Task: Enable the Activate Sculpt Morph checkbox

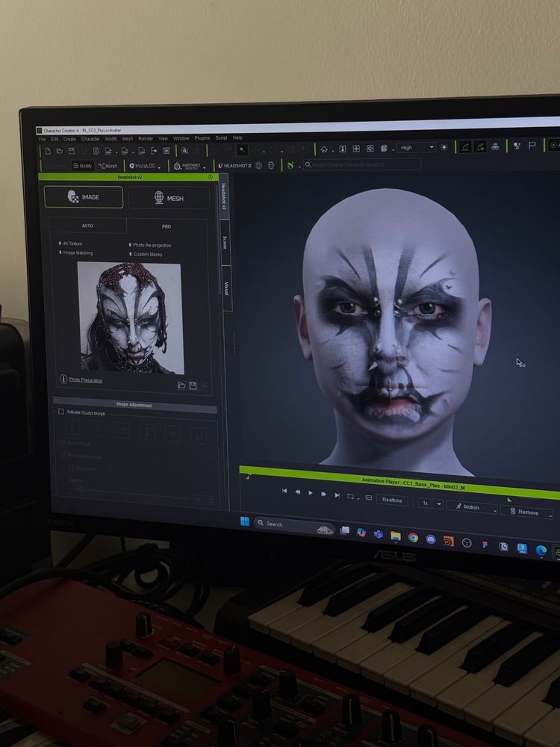Action: 61,412
